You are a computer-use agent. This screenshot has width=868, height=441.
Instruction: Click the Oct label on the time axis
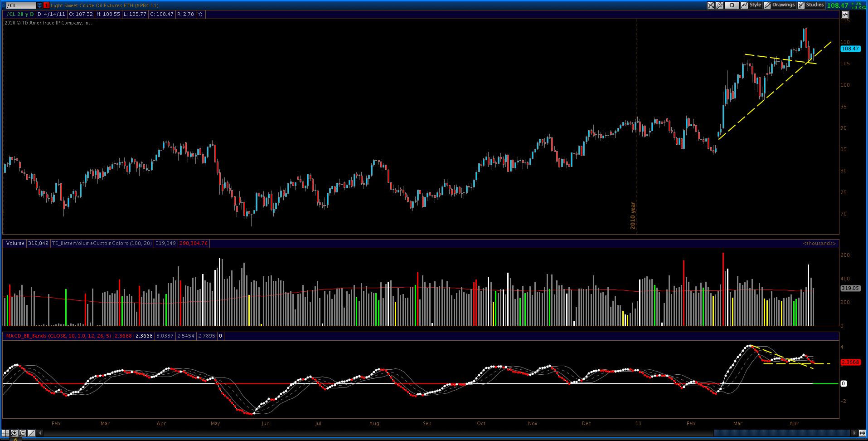tap(481, 423)
